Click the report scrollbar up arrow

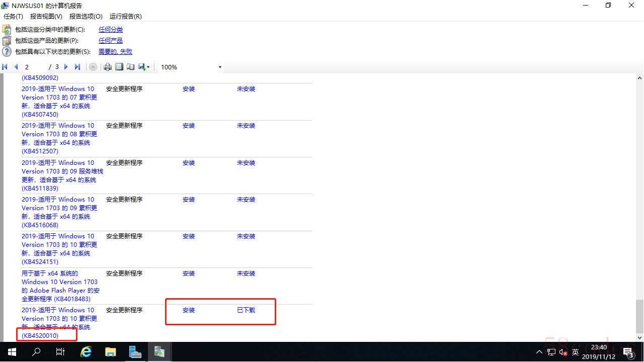(639, 78)
